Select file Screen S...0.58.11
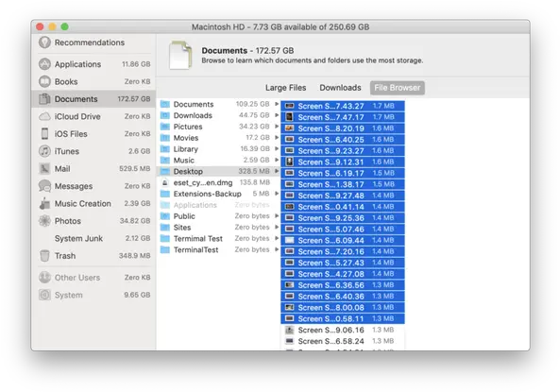Screen dimensions: 560x392 343,318
